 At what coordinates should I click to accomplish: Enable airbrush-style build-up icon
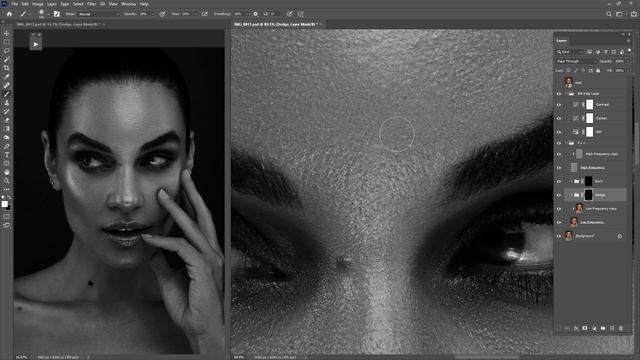click(x=204, y=14)
